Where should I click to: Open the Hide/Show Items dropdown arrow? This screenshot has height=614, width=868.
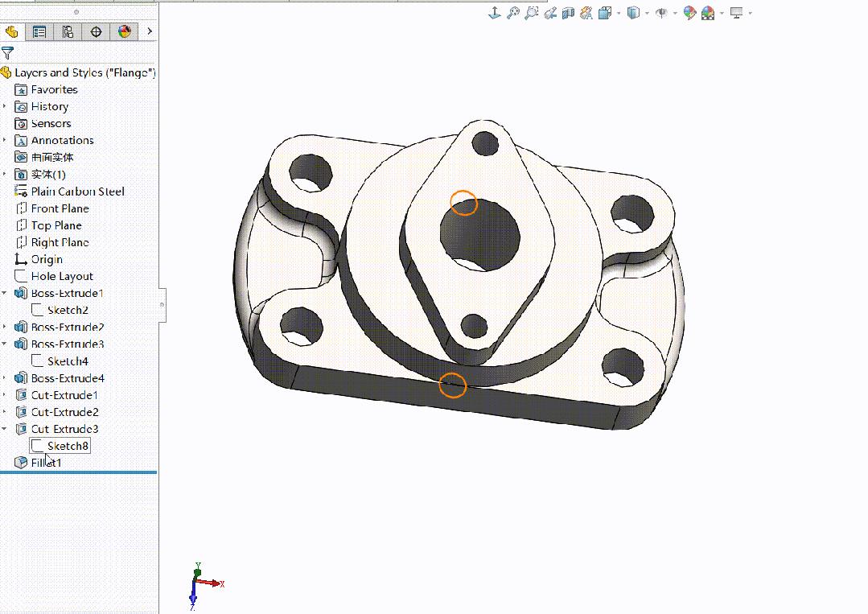click(x=676, y=14)
